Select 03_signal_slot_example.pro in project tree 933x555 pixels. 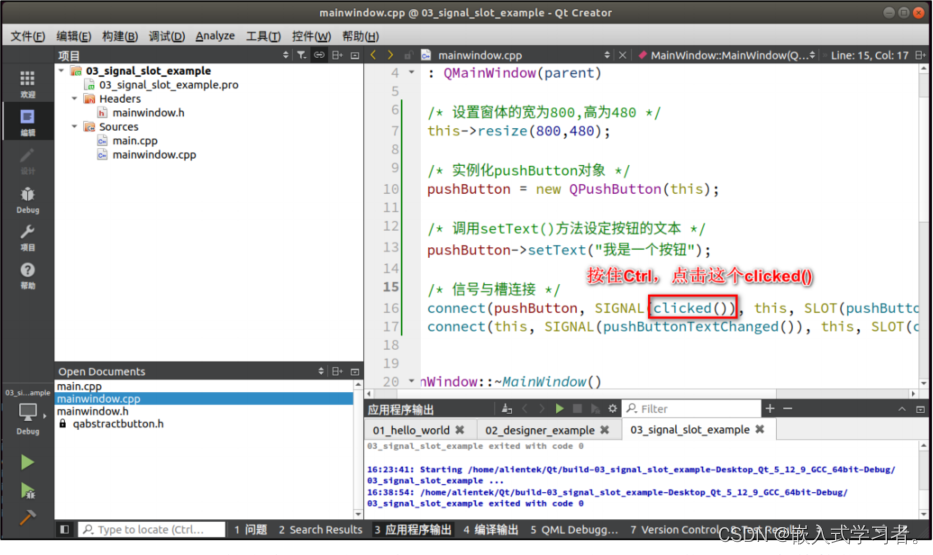[x=168, y=84]
